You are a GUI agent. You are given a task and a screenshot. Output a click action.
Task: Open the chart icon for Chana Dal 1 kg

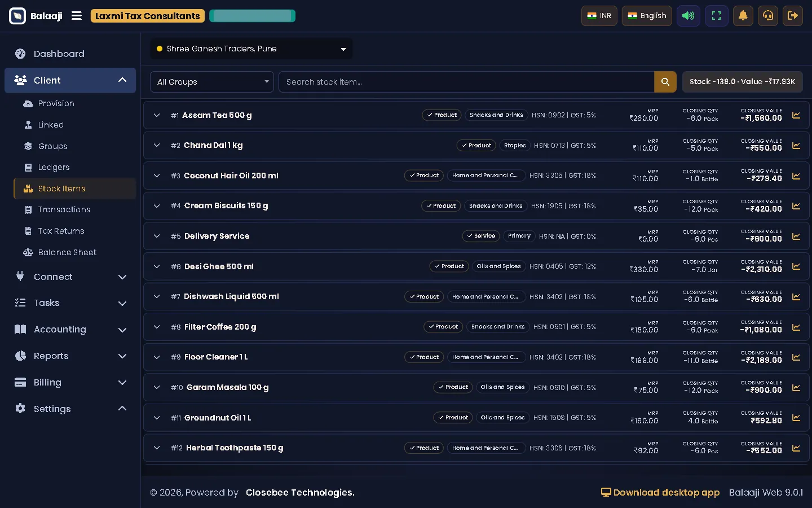tap(796, 146)
